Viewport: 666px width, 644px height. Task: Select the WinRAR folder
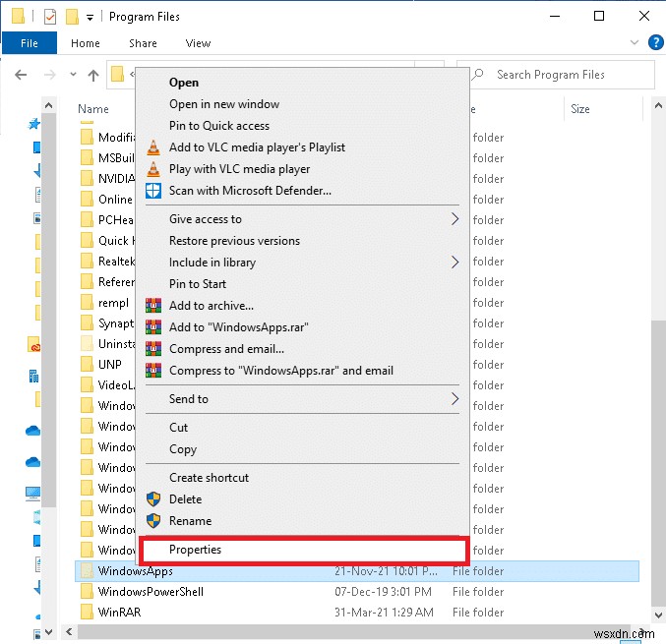119,613
